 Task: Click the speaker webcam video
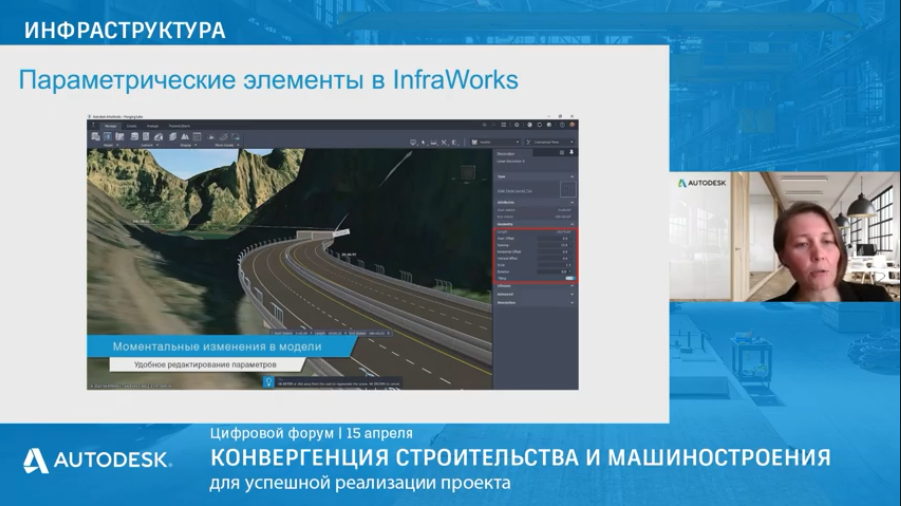pos(784,237)
